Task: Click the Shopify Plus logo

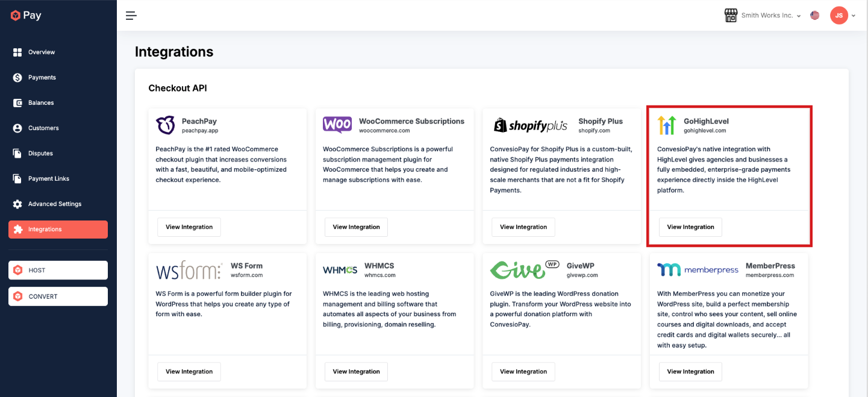Action: (531, 125)
